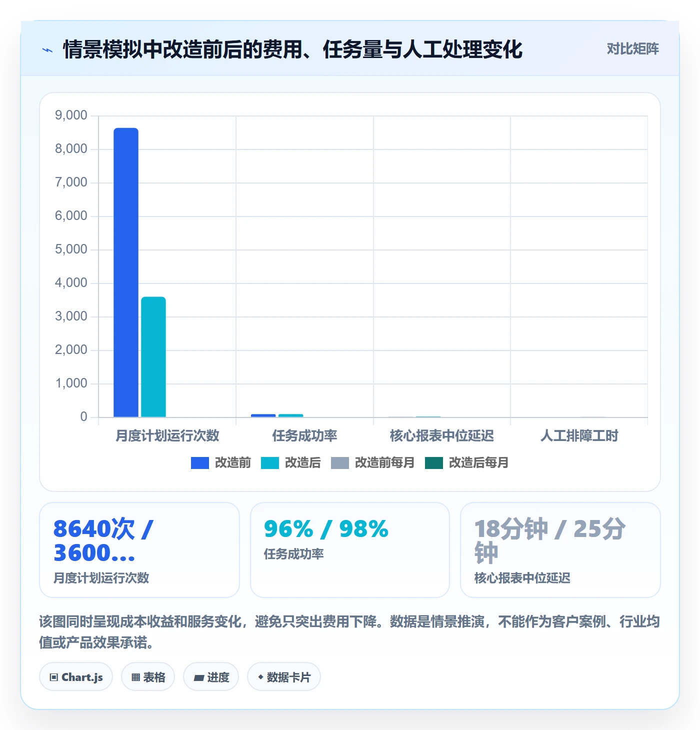
Task: Toggle the 改造后 legend item
Action: click(291, 463)
